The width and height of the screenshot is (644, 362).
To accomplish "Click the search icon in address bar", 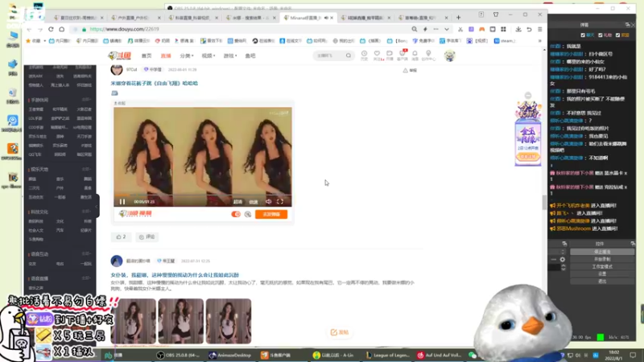I will coord(415,29).
